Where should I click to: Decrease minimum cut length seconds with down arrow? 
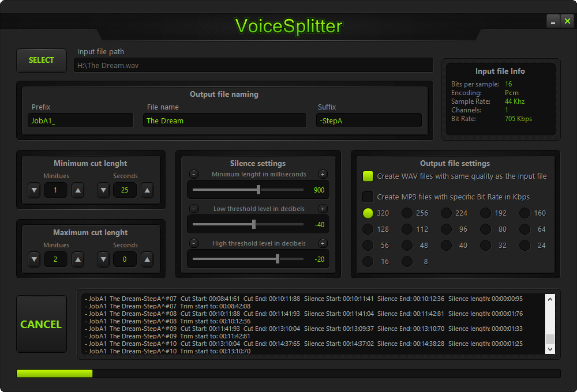[x=103, y=190]
